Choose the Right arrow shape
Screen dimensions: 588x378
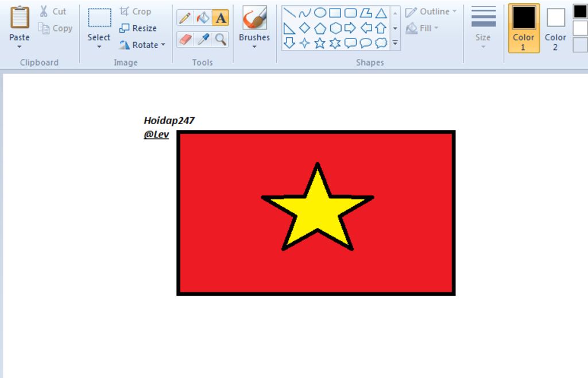click(350, 28)
